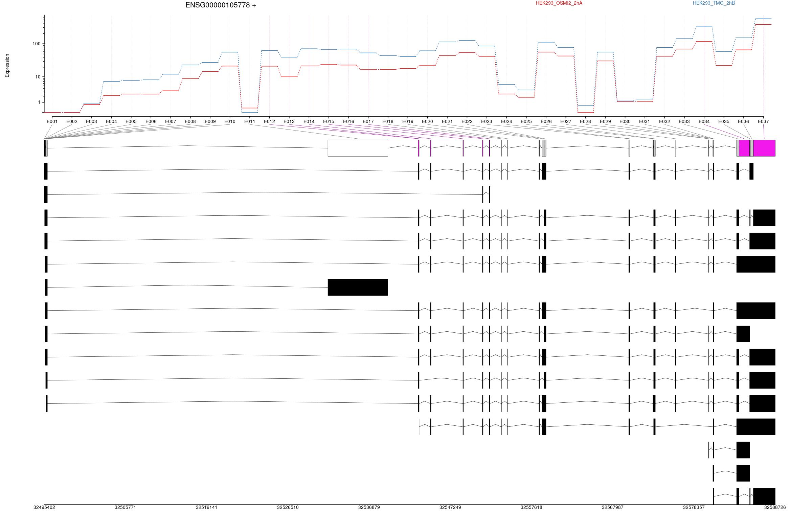Image resolution: width=812 pixels, height=514 pixels.
Task: Click exon label E003
Action: tap(91, 121)
